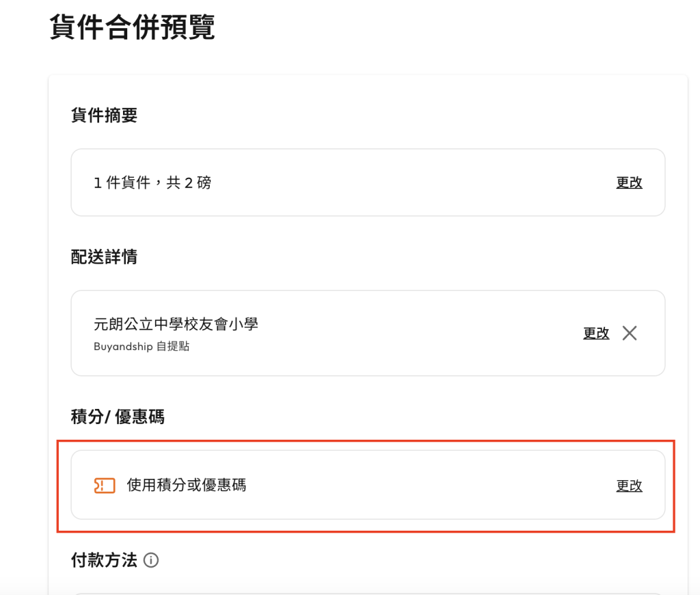700x595 pixels.
Task: Open the info icon beside 付款方法
Action: point(152,561)
